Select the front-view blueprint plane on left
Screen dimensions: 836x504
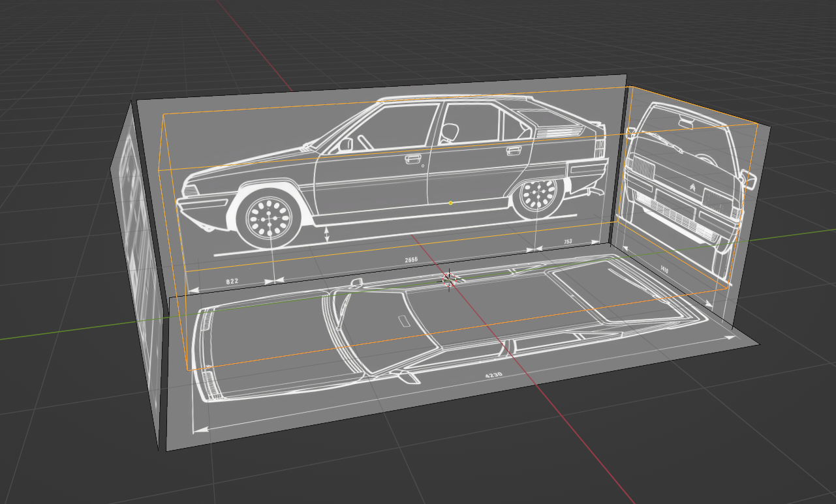(137, 274)
